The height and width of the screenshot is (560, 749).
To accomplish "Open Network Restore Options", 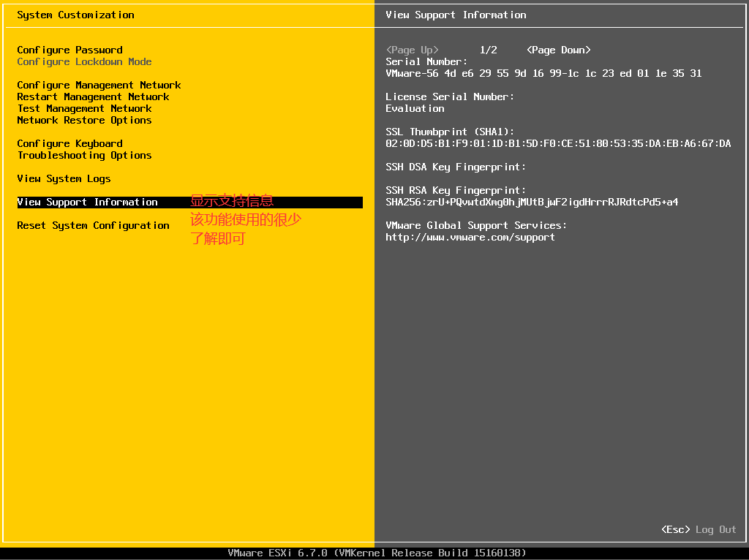I will click(x=85, y=121).
